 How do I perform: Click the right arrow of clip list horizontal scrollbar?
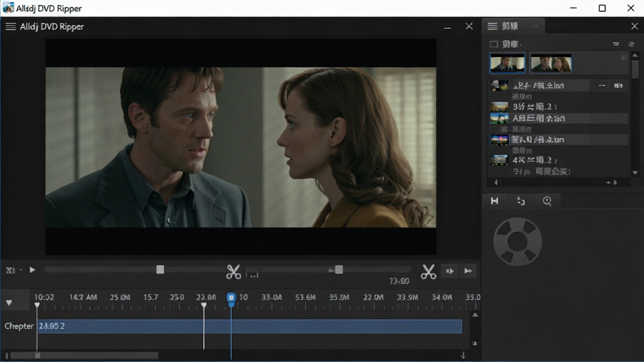615,182
